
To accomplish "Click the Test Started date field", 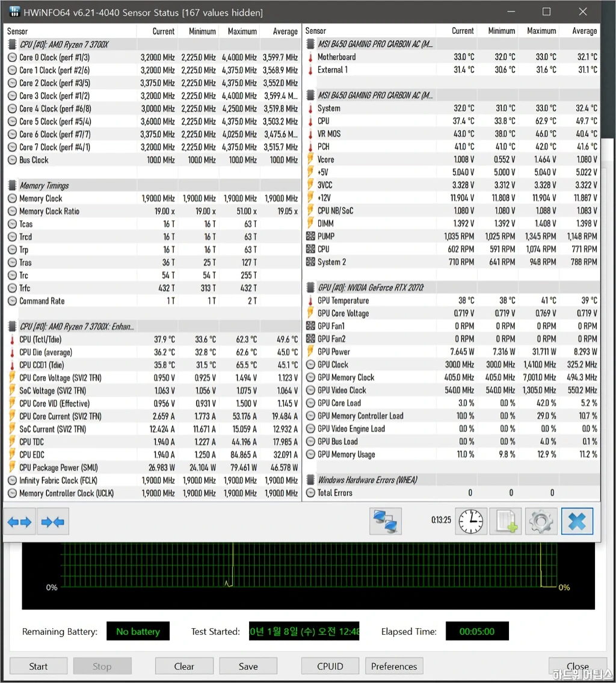I will point(304,631).
